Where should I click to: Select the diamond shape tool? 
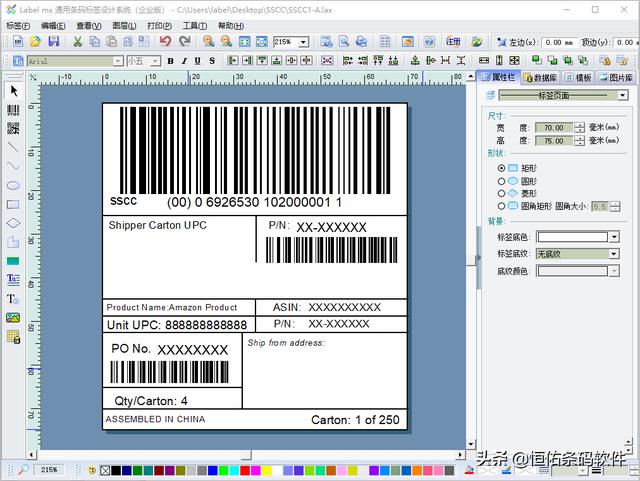pos(13,223)
